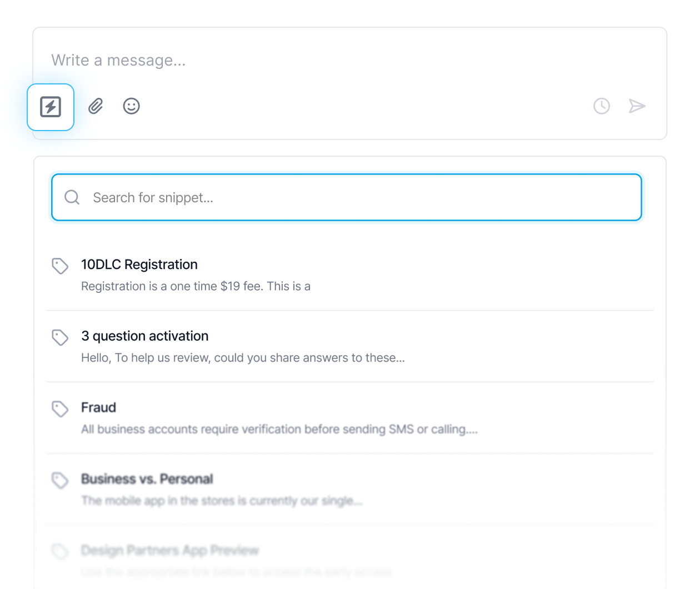Image resolution: width=700 pixels, height=589 pixels.
Task: Click the tag icon beside 3 question activation
Action: pyautogui.click(x=60, y=338)
